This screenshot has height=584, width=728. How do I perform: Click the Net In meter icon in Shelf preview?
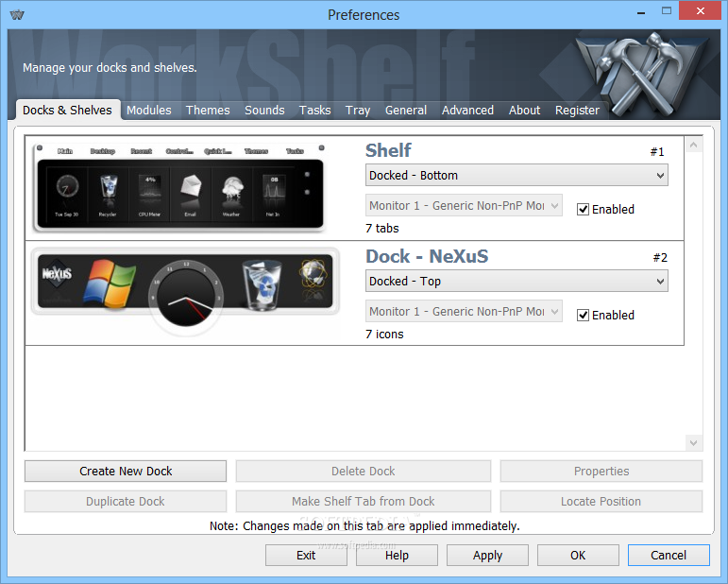pyautogui.click(x=273, y=188)
